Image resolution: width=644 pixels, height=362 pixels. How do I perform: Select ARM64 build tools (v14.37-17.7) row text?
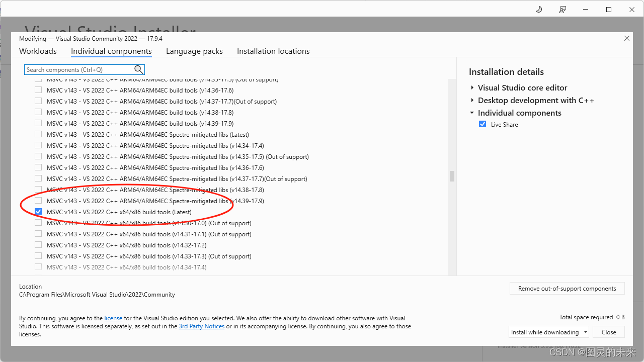[162, 101]
